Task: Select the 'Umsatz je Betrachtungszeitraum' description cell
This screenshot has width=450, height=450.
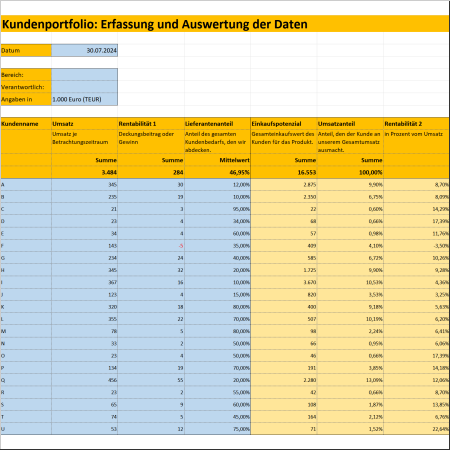Action: pos(85,142)
